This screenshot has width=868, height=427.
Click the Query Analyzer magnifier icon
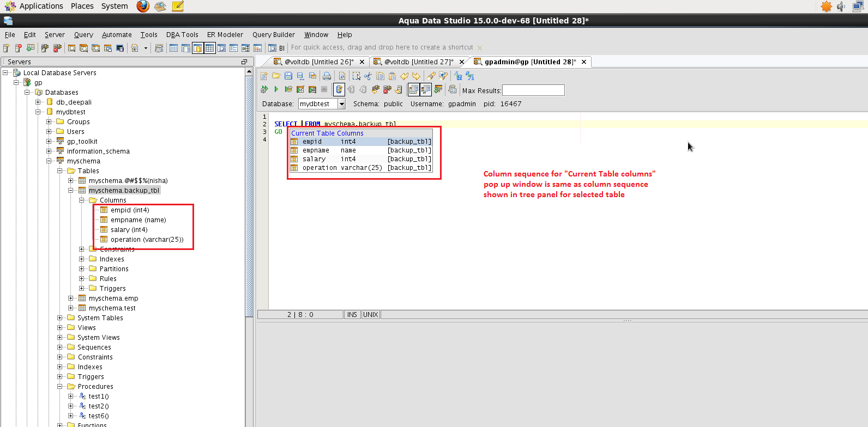click(71, 48)
